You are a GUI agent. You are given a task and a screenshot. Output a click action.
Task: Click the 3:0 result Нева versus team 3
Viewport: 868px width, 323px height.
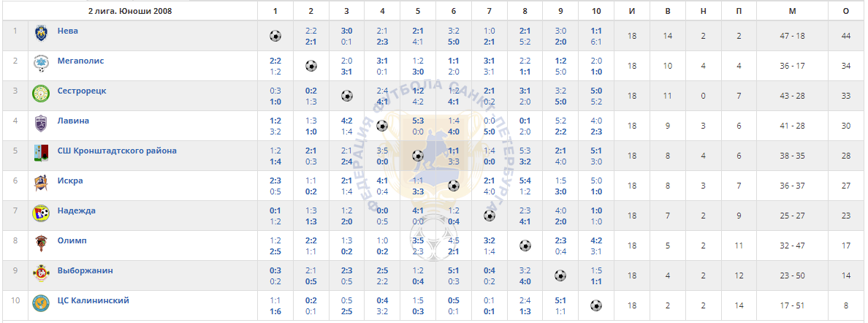coord(346,31)
